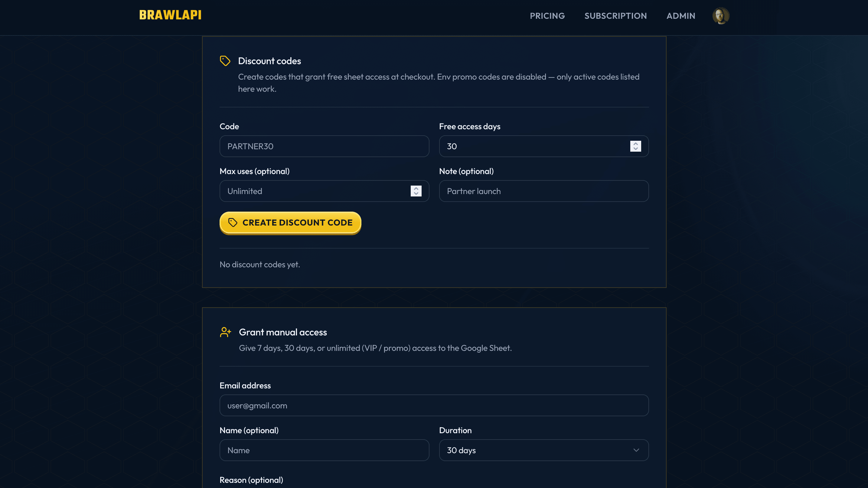Click the 'Name (optional)' label
The height and width of the screenshot is (488, 868).
(x=249, y=431)
